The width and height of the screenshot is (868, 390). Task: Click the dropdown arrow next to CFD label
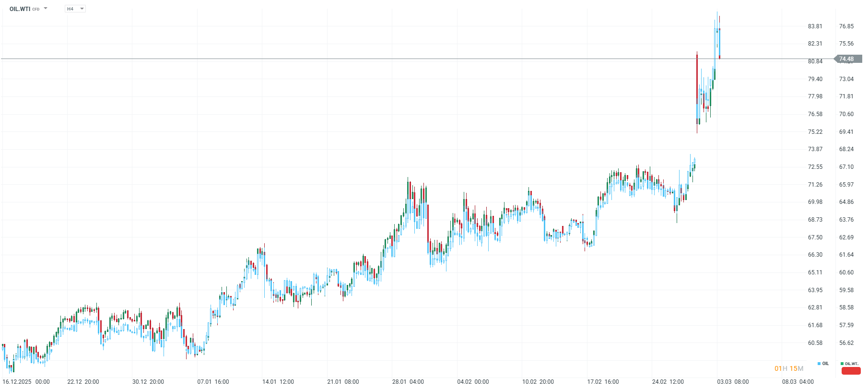tap(45, 8)
